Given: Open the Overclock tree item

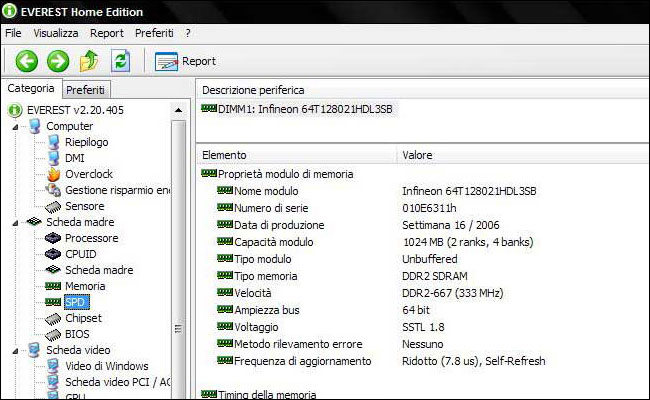Looking at the screenshot, I should (x=88, y=174).
